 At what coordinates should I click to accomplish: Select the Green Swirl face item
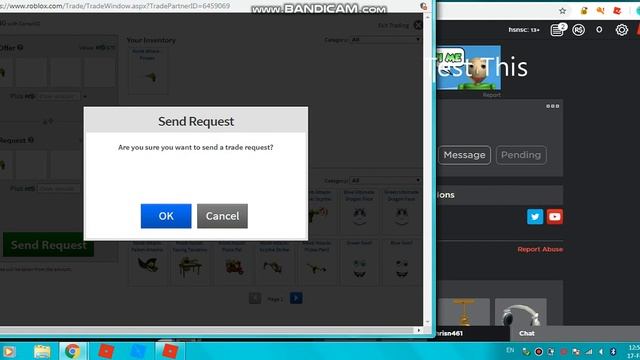pyautogui.click(x=359, y=263)
